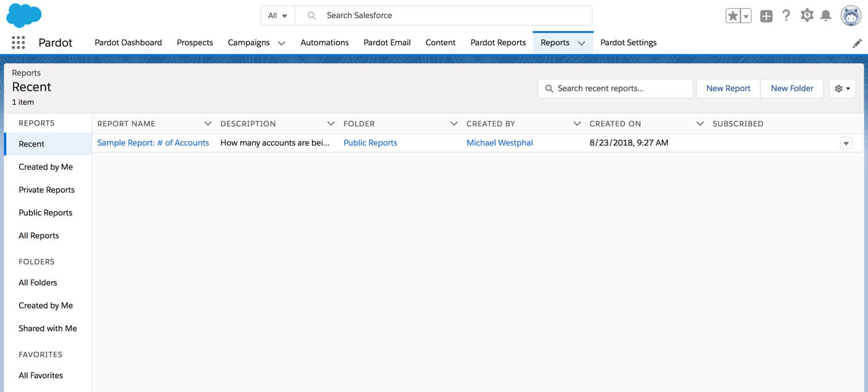Click the New Report button
This screenshot has width=868, height=392.
pos(728,89)
